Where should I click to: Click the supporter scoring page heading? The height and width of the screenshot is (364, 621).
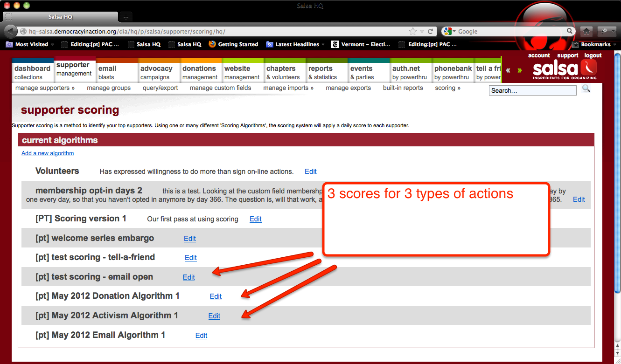coord(70,110)
